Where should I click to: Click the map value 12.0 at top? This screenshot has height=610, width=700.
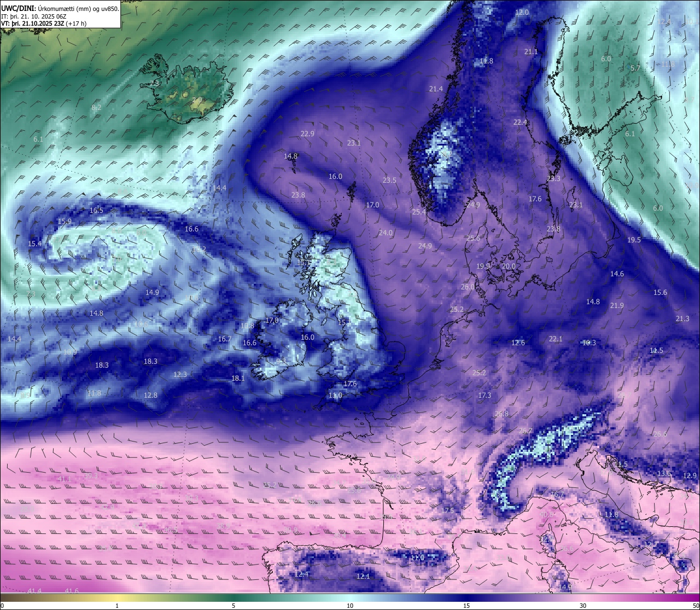pyautogui.click(x=522, y=13)
